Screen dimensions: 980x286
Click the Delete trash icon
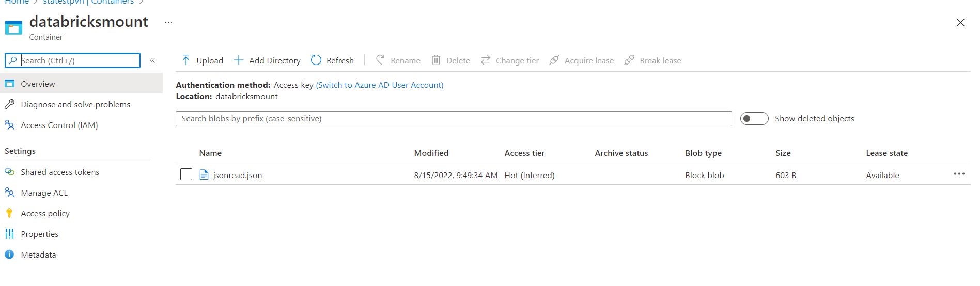[436, 60]
